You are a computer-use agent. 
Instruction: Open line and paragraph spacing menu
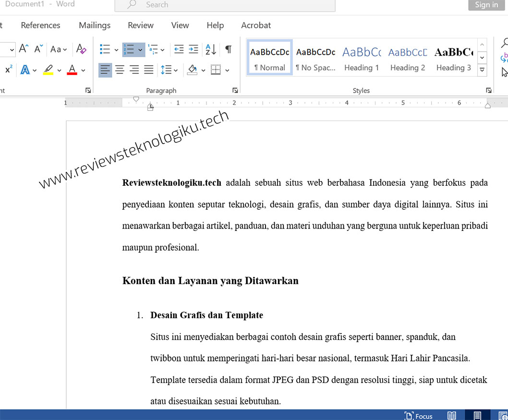click(169, 70)
